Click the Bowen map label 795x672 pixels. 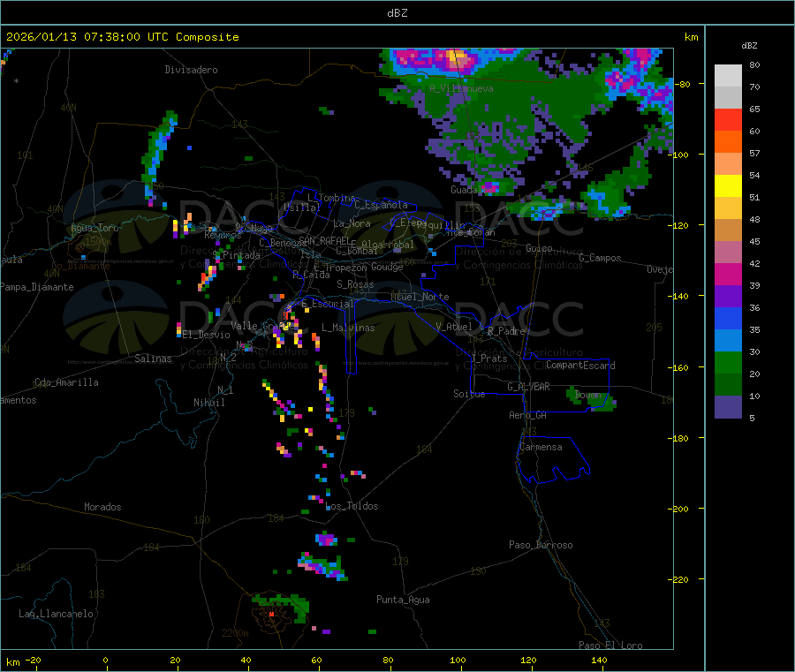pyautogui.click(x=587, y=394)
